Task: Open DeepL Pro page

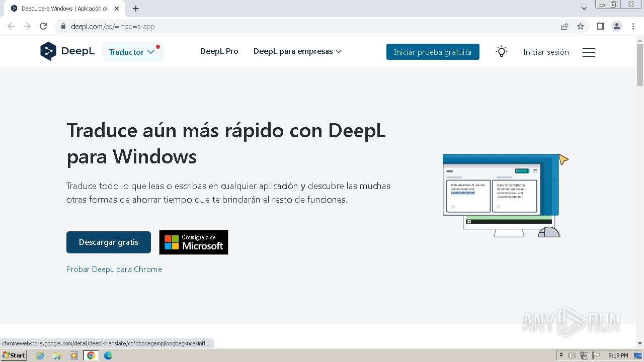Action: point(219,51)
